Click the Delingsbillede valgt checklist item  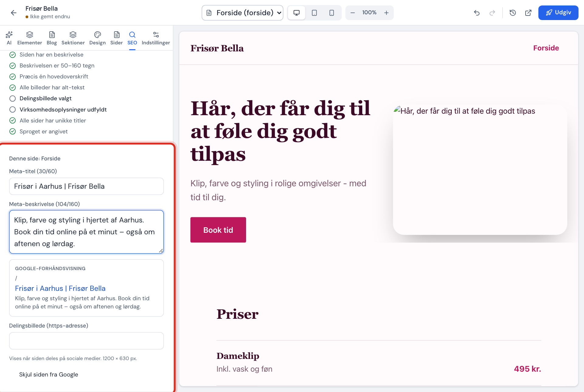point(41,98)
